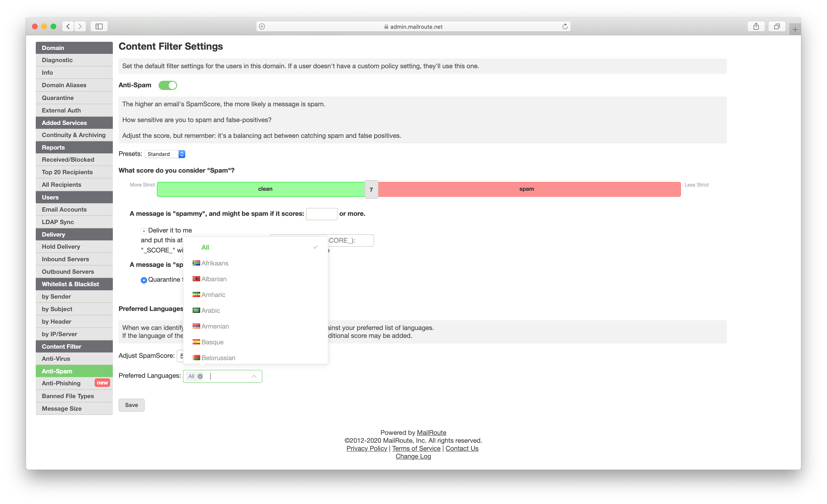Show all tabs overview icon
The width and height of the screenshot is (827, 504).
[x=777, y=26]
